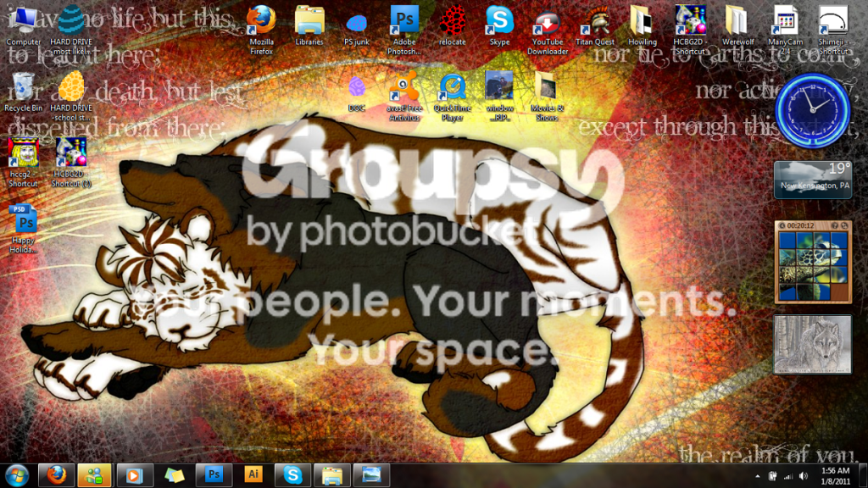This screenshot has width=868, height=488.
Task: Select the YouTube Downloader shortcut
Action: 548,32
